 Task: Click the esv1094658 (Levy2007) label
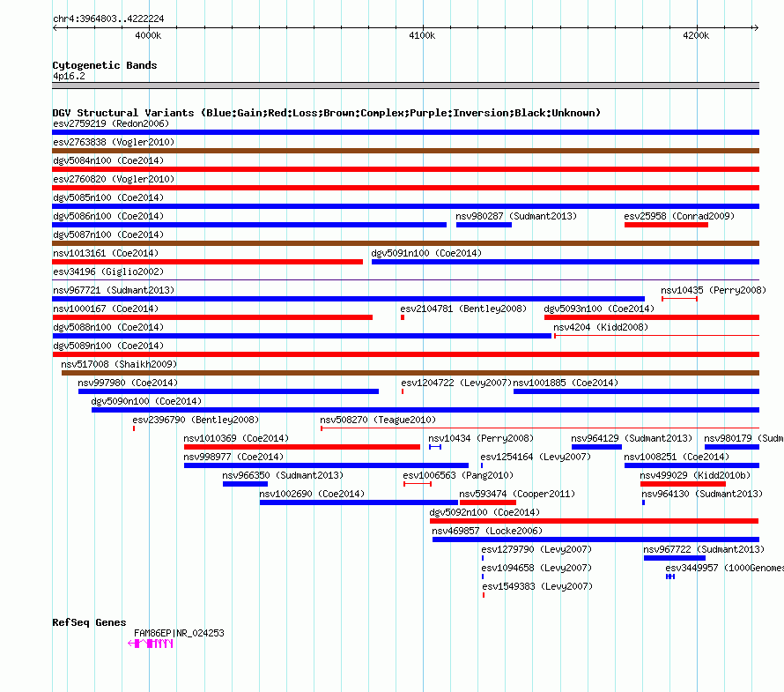click(536, 568)
